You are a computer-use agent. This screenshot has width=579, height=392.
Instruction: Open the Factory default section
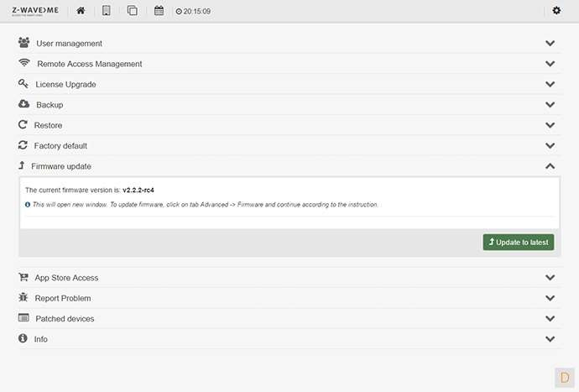point(60,146)
